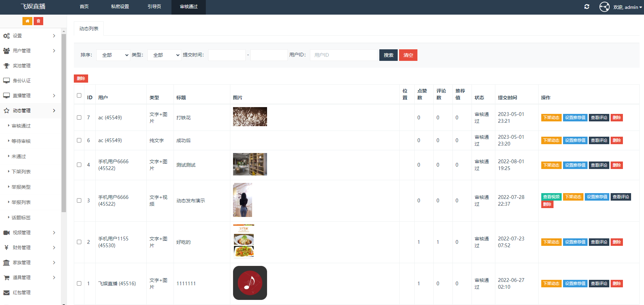Screen dimensions: 644x305
Task: Click the 设置 gears icon in sidebar
Action: [x=6, y=36]
